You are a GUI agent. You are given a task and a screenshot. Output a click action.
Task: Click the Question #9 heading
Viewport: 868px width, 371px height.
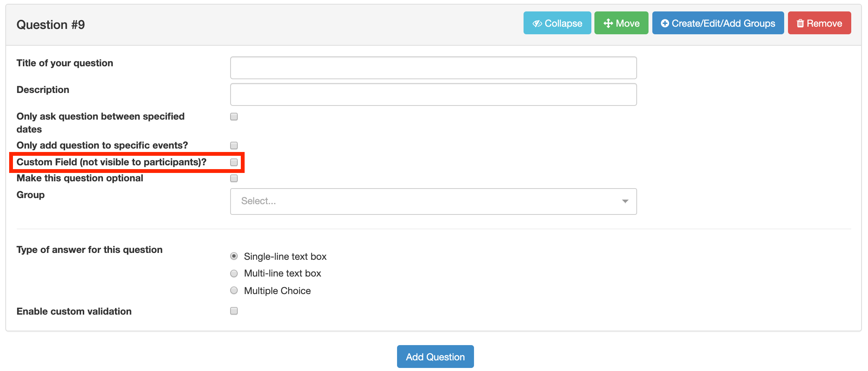click(51, 25)
